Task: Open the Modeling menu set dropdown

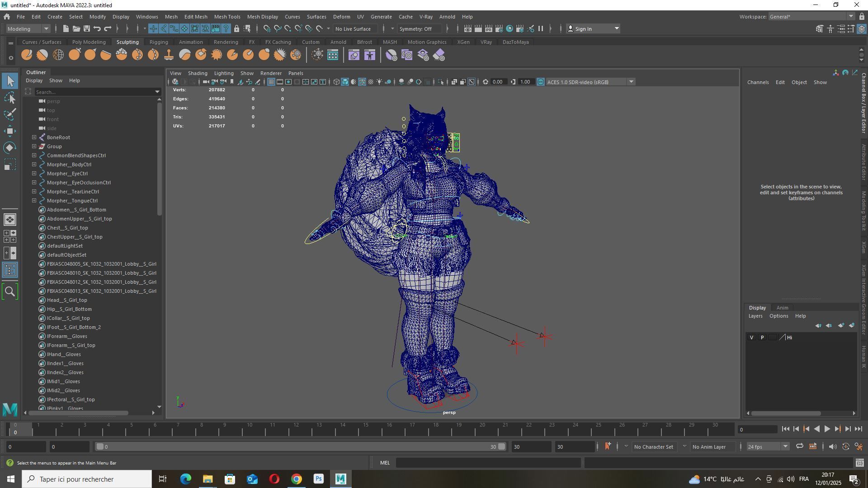Action: (x=28, y=28)
